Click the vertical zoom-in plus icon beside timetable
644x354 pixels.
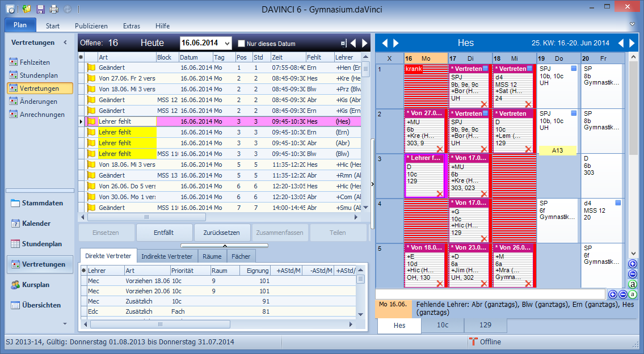(x=633, y=264)
